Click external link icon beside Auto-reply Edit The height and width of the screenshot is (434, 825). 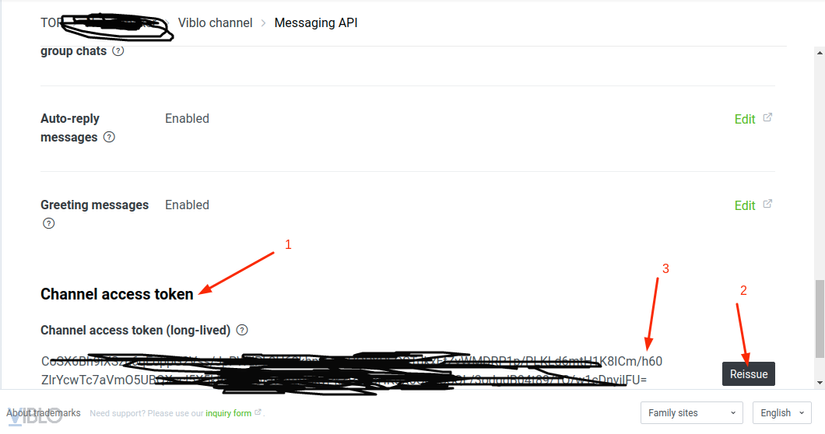768,118
